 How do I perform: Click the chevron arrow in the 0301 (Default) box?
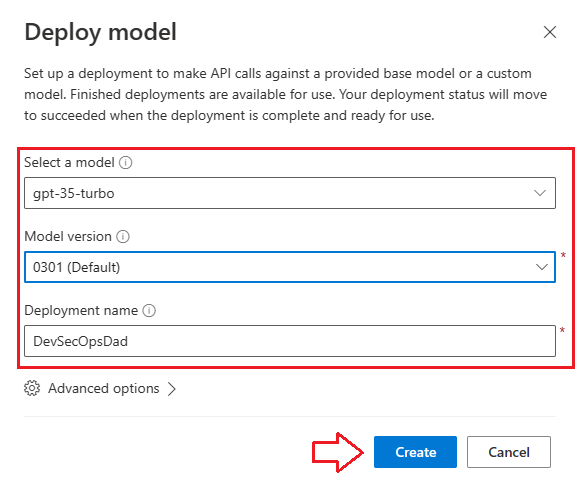[542, 267]
